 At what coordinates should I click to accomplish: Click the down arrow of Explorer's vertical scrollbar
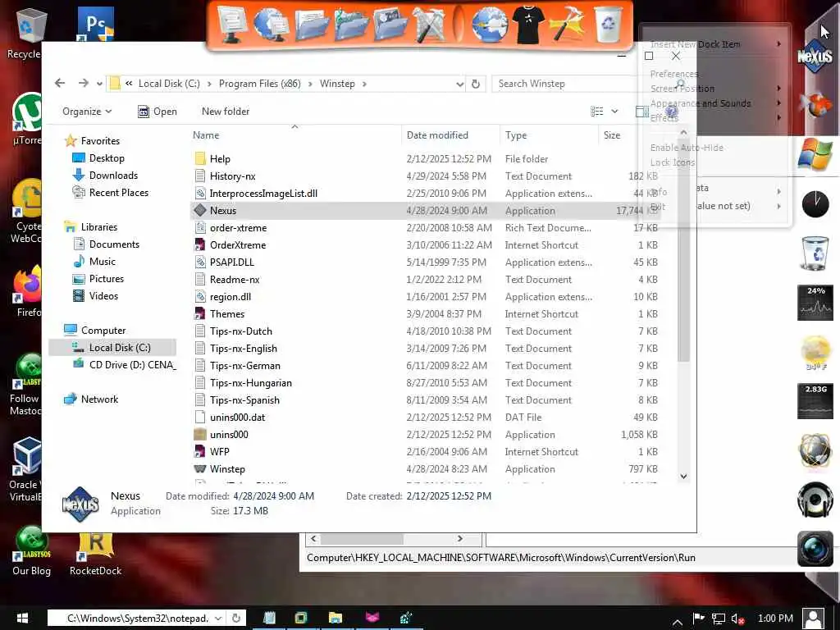(683, 476)
